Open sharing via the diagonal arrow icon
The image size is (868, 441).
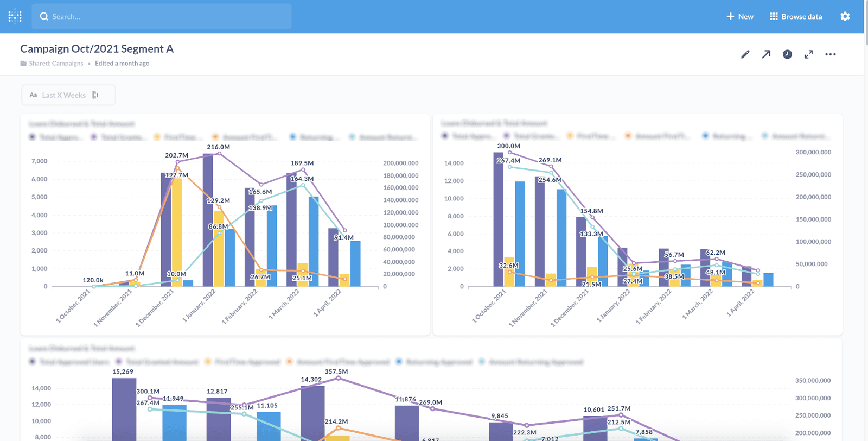[x=766, y=54]
